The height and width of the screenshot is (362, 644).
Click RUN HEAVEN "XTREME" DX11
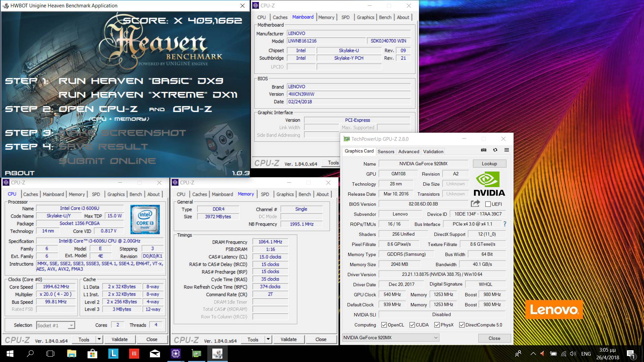click(x=148, y=95)
